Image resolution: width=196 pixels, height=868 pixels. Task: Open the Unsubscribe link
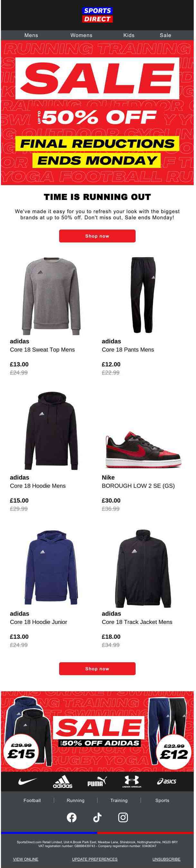click(166, 859)
